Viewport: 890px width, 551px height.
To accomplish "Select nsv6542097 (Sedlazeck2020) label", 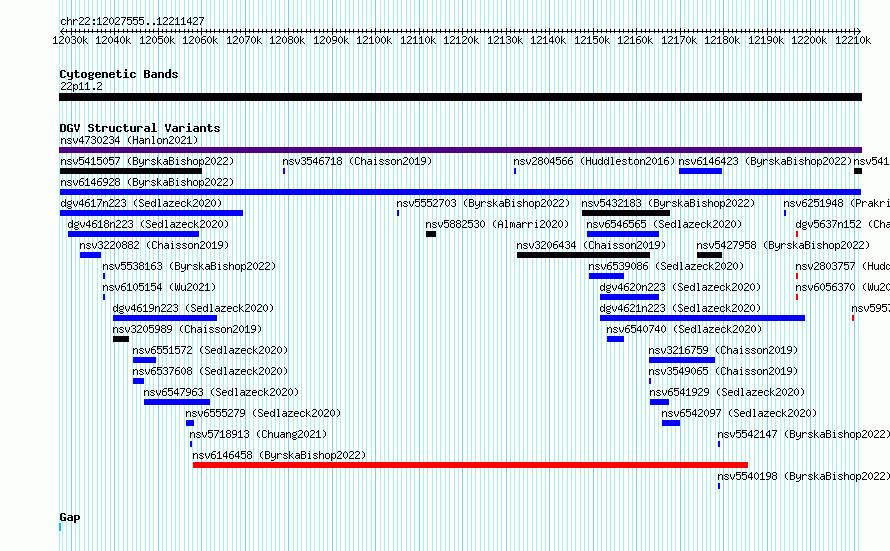I will (x=739, y=413).
